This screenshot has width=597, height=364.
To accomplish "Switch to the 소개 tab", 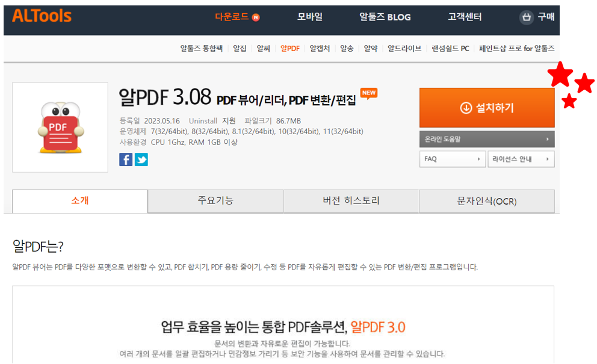I will pos(80,201).
